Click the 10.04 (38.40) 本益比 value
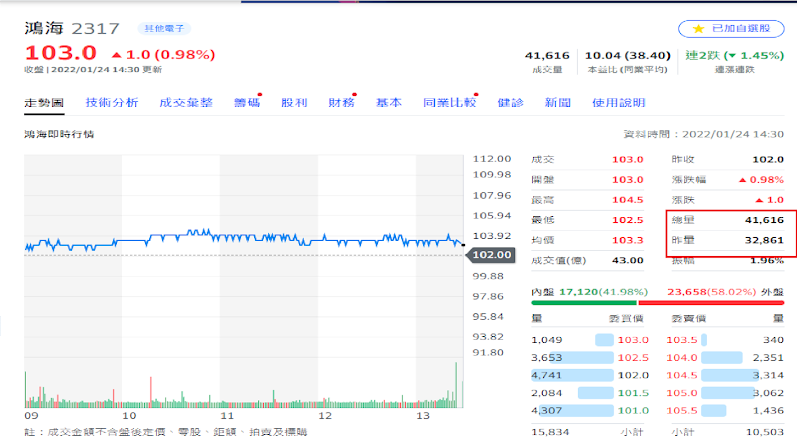The width and height of the screenshot is (797, 448). 628,55
